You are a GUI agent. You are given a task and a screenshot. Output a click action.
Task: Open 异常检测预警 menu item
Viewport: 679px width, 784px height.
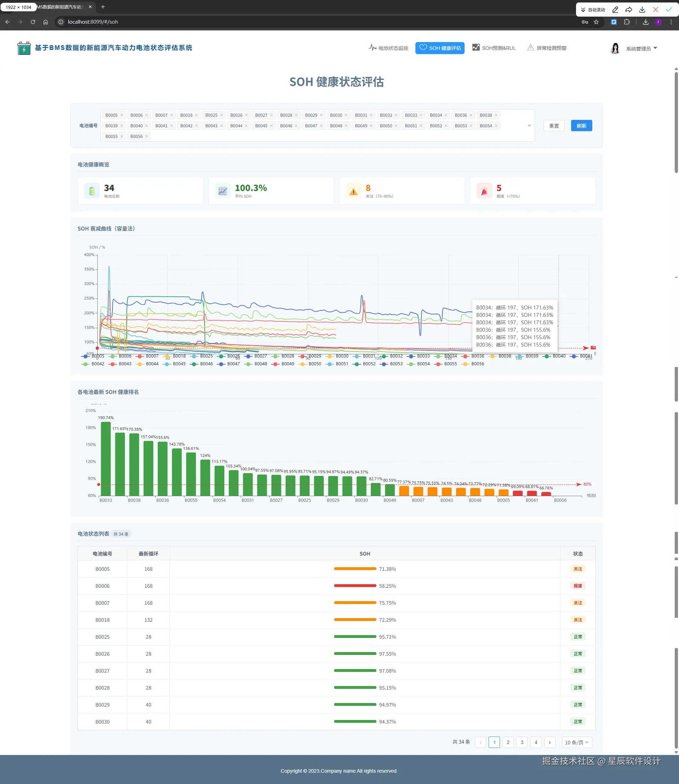pos(547,48)
